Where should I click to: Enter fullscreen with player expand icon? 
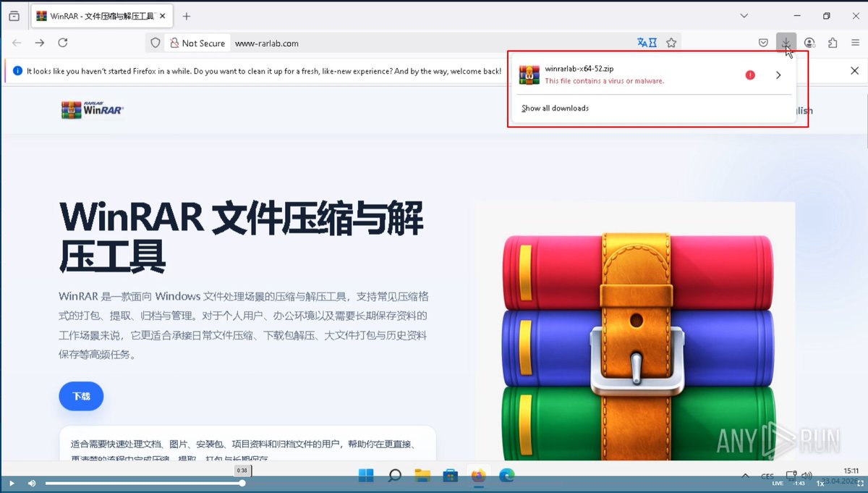[x=860, y=483]
